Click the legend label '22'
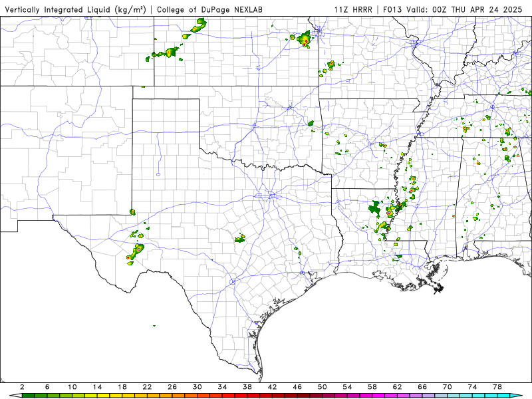 [147, 387]
